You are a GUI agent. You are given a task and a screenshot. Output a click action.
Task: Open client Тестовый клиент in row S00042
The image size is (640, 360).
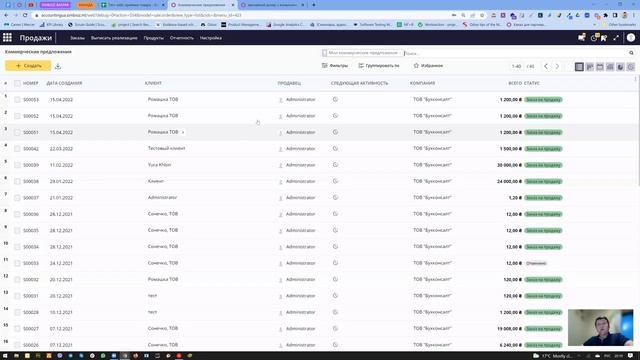tap(167, 149)
